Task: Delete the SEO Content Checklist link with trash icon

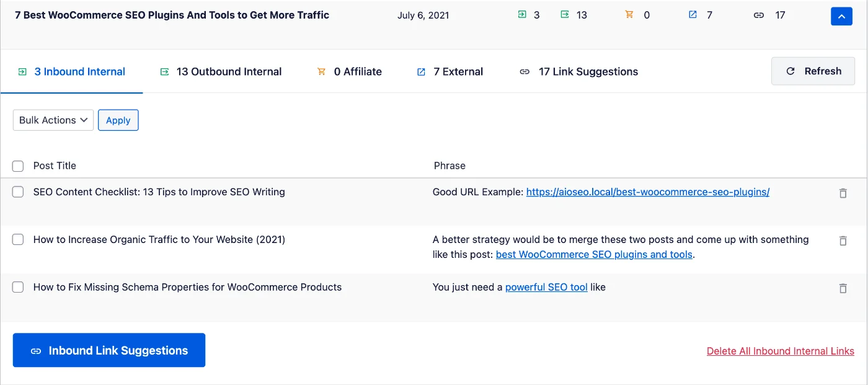Action: 843,193
